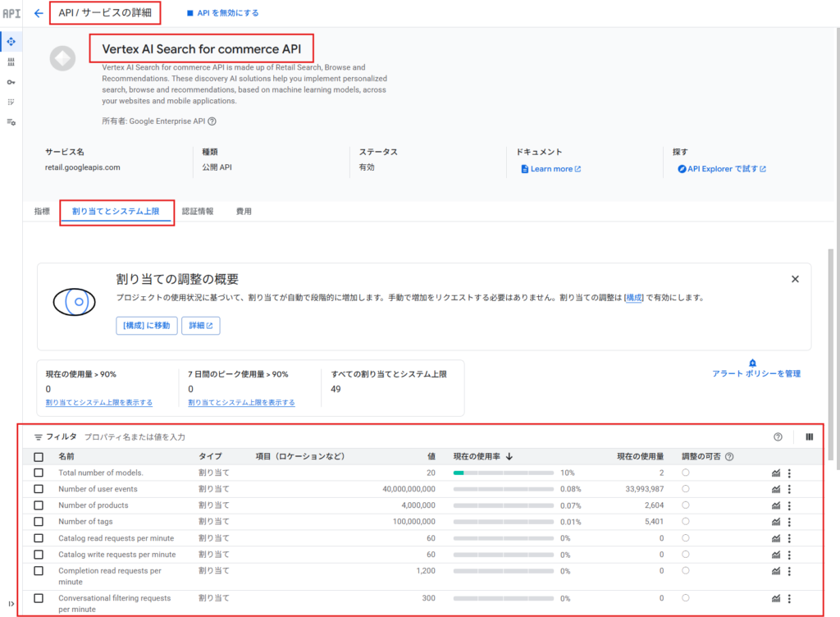The height and width of the screenshot is (617, 840).
Task: Open usage chart for Number of products
Action: click(776, 505)
